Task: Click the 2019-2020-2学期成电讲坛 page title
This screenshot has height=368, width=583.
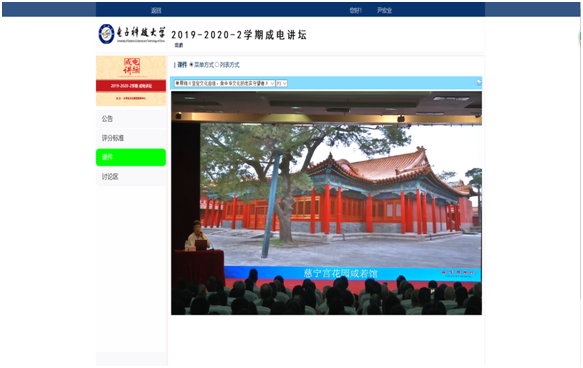Action: [239, 35]
